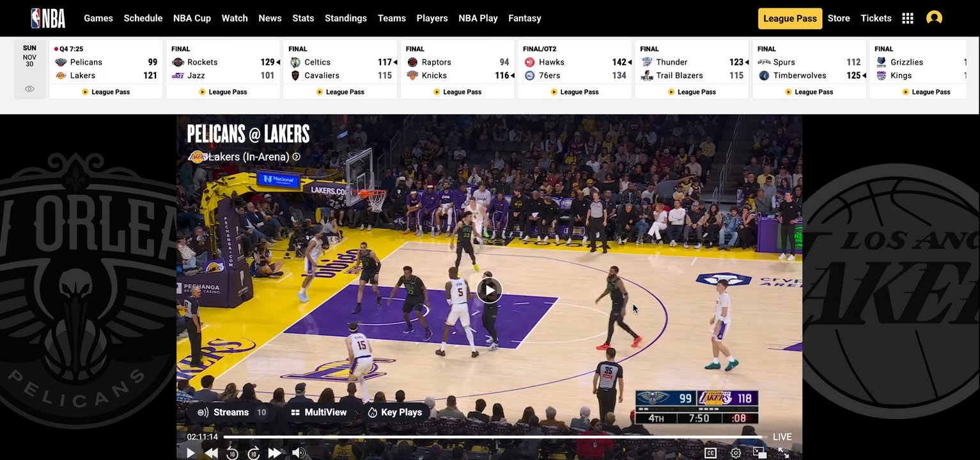Click the video progress seek bar
Screen dimensions: 980x460
coord(495,437)
